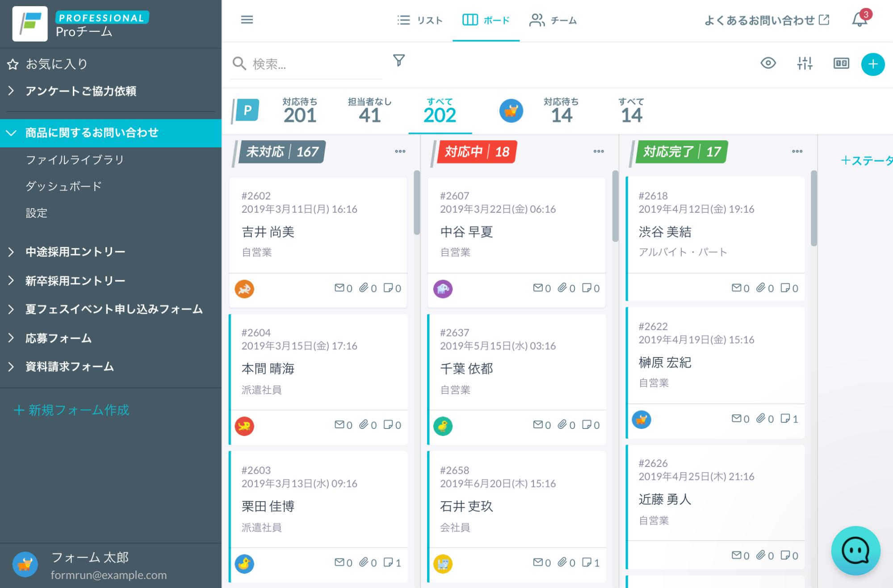This screenshot has height=588, width=893.
Task: Open the 対応中 column options menu
Action: [x=599, y=151]
